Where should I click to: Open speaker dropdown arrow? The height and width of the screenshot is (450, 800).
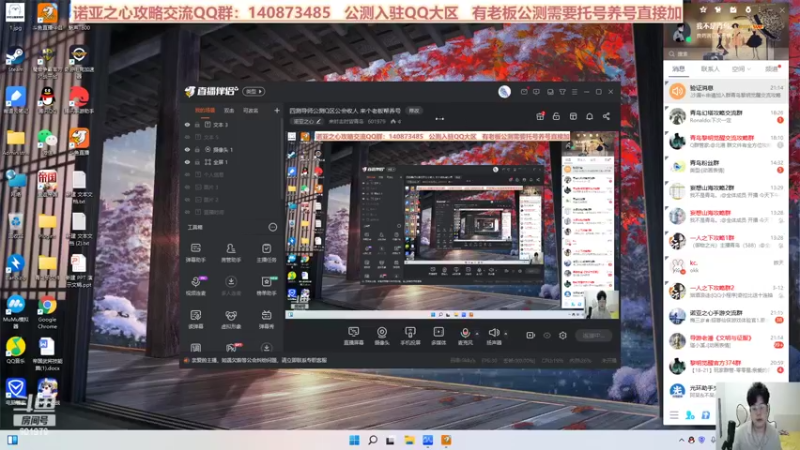pos(506,334)
